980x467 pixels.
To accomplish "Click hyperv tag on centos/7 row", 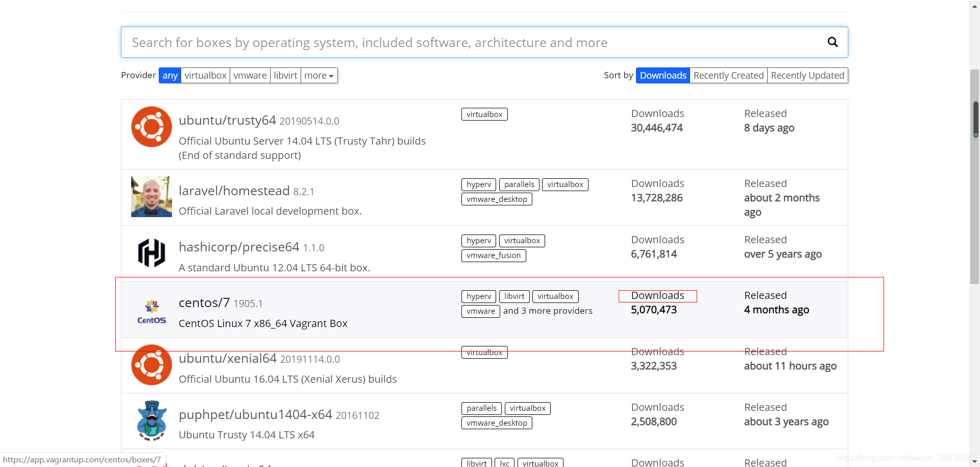I will click(479, 296).
